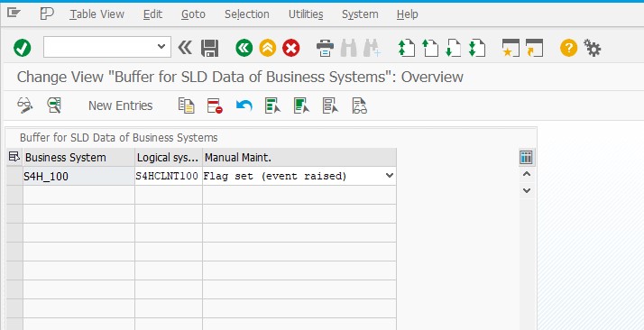Image resolution: width=644 pixels, height=330 pixels.
Task: Click the window menu icon at top-left
Action: point(14,14)
